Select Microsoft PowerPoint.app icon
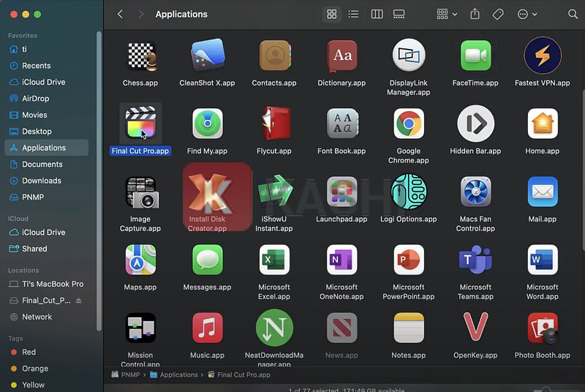Viewport: 585px width, 392px height. [x=409, y=260]
